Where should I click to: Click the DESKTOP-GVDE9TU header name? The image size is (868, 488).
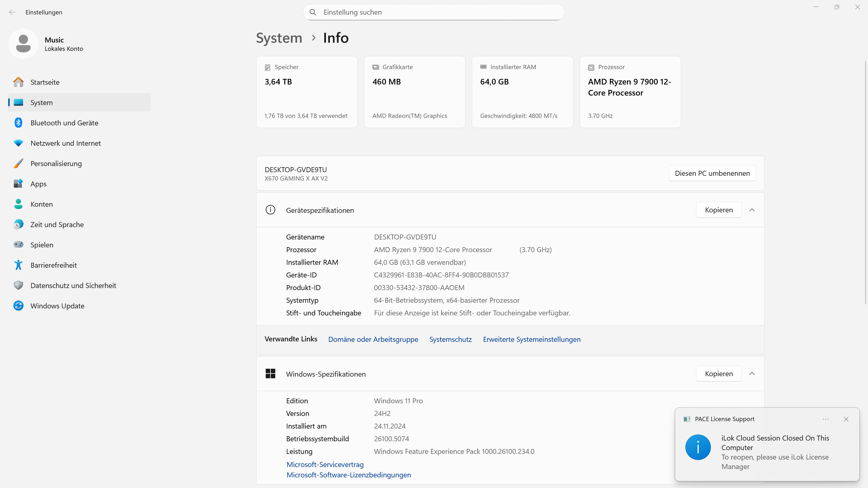295,169
